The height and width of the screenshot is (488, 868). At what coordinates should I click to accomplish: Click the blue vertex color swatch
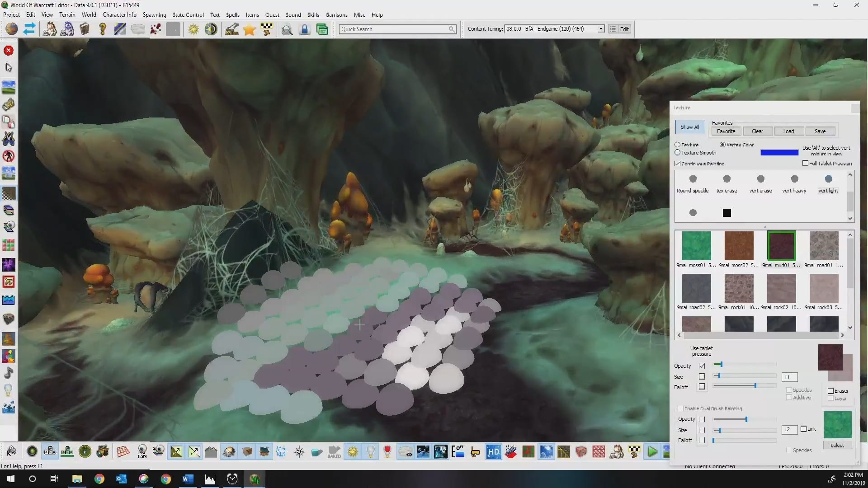(779, 153)
